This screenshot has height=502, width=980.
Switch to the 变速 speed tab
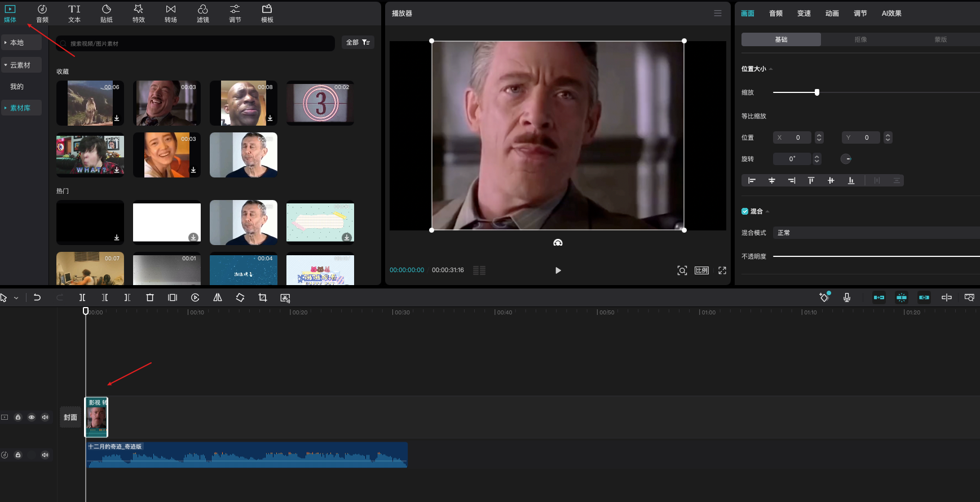[x=804, y=14]
